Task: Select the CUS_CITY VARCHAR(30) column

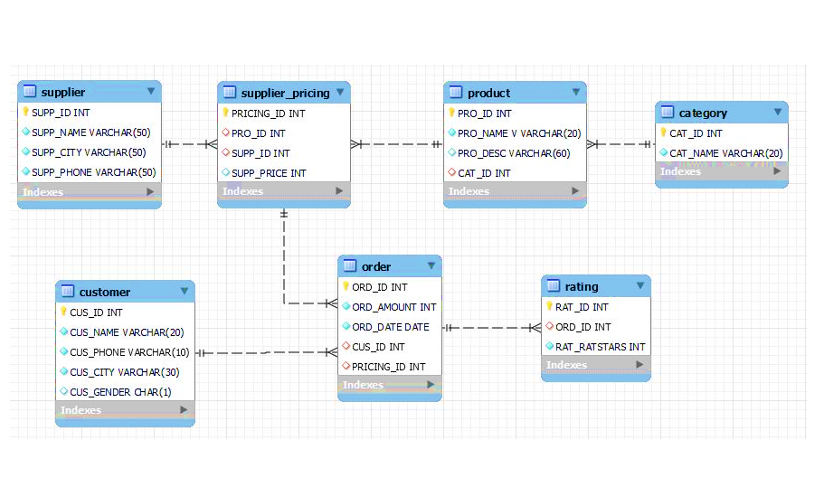Action: (125, 372)
